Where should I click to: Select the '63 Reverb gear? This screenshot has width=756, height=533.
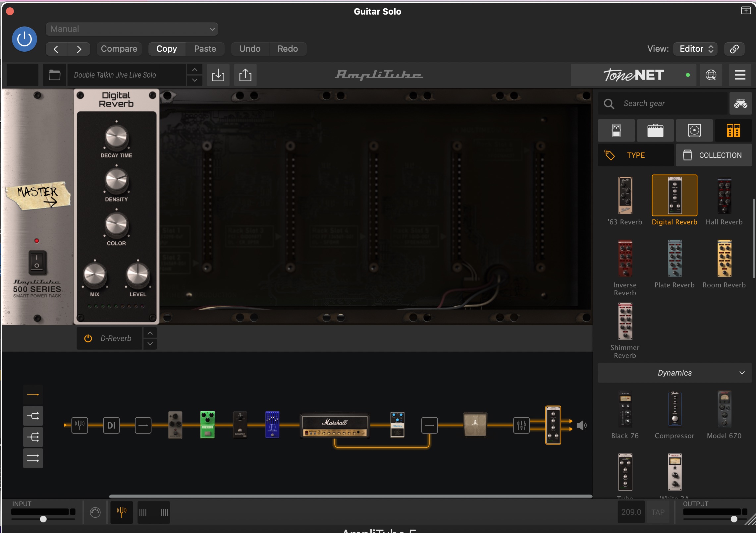coord(625,201)
